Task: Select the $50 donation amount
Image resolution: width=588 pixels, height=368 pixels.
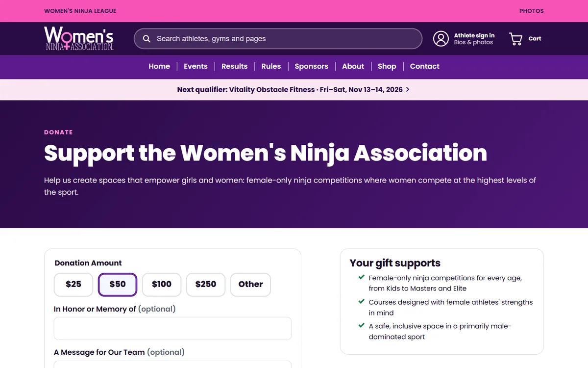Action: (118, 285)
